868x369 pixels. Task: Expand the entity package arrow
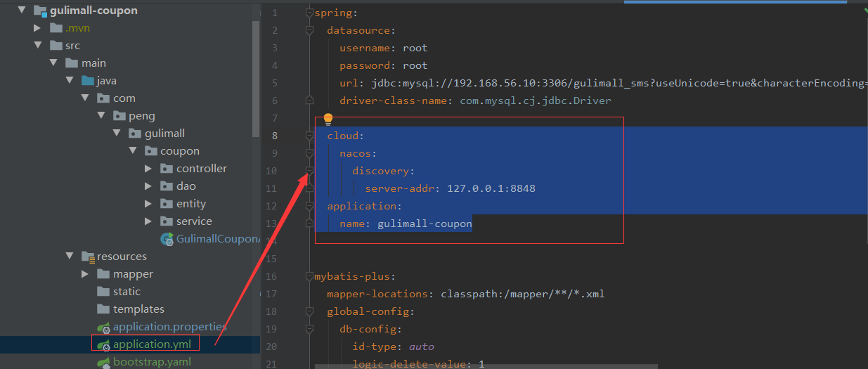148,204
